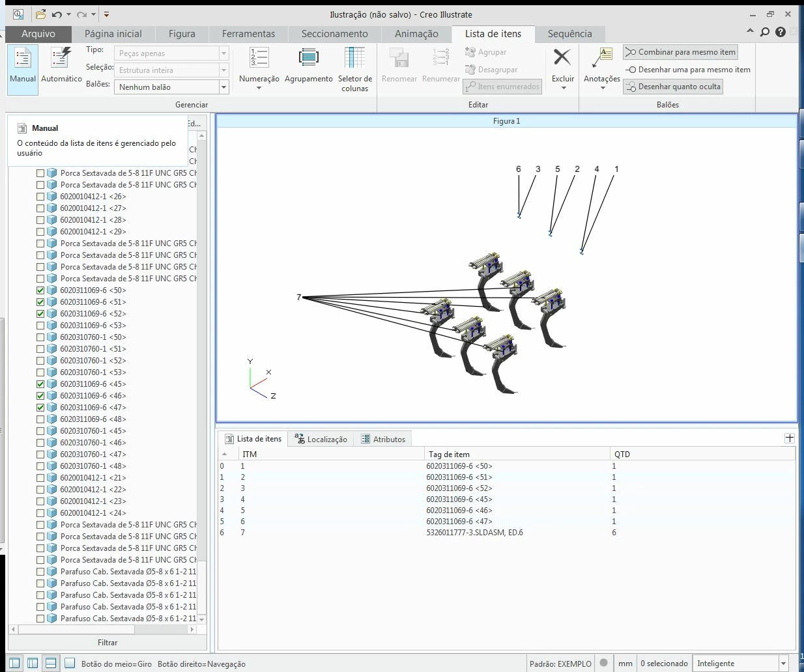Click the plus icon at lower pane corner
Viewport: 804px width, 672px height.
click(x=790, y=438)
